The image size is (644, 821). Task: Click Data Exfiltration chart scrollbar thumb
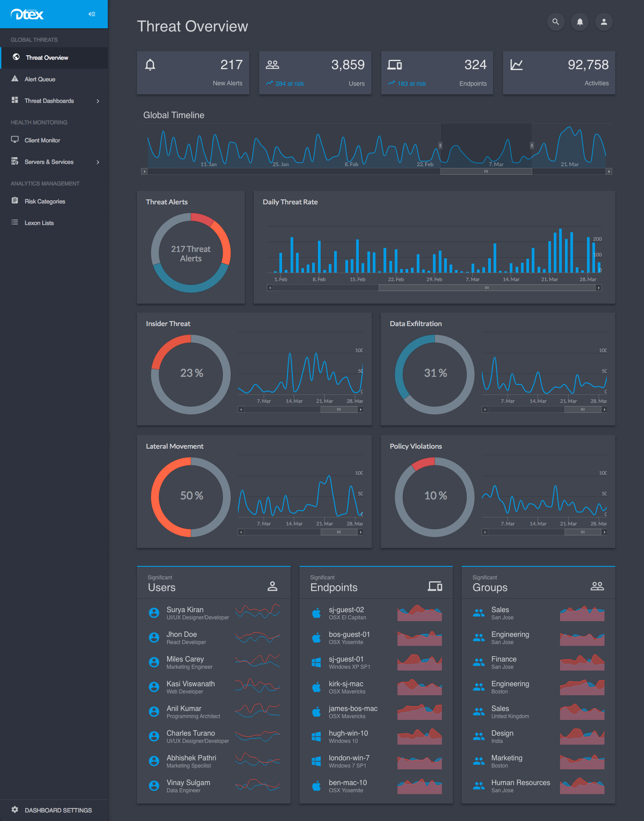(x=582, y=410)
